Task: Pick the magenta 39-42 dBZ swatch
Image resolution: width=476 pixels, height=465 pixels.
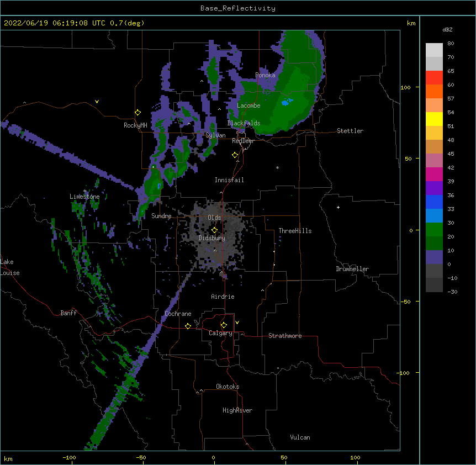Action: tap(434, 174)
